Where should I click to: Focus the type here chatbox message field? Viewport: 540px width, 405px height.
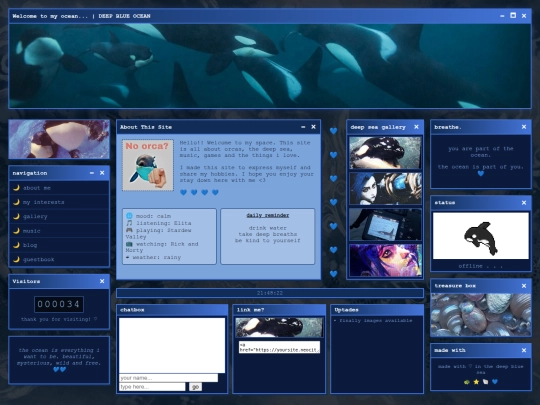click(x=152, y=387)
